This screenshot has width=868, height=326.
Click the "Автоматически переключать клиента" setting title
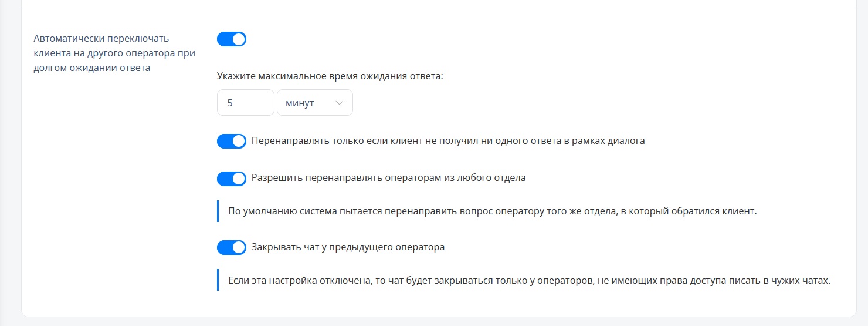[101, 39]
